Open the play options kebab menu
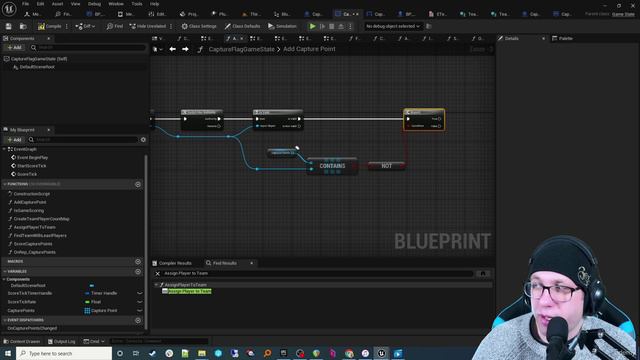The image size is (640, 360). (350, 26)
